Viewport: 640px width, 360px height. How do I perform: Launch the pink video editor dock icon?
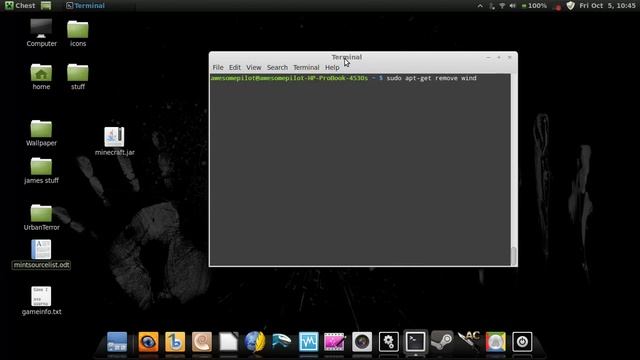click(x=335, y=342)
